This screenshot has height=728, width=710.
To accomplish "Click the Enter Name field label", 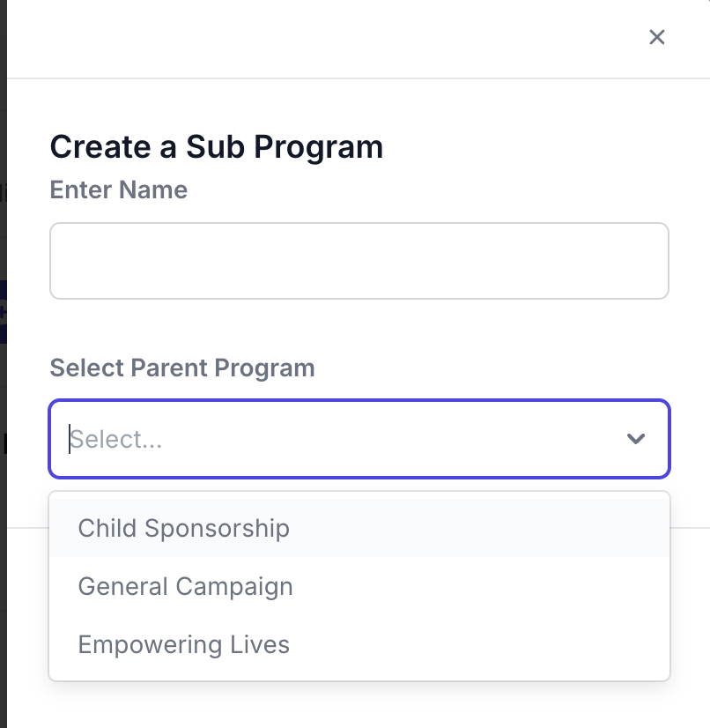I will coord(118,190).
